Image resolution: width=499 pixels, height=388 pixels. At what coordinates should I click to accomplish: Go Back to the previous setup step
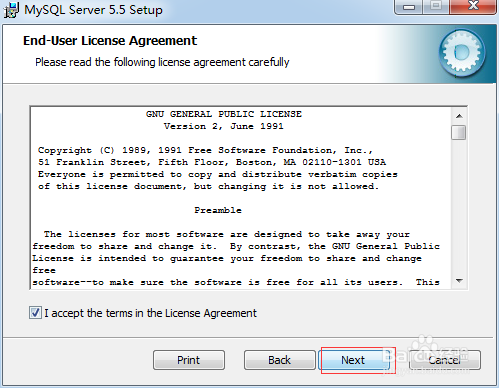[280, 360]
